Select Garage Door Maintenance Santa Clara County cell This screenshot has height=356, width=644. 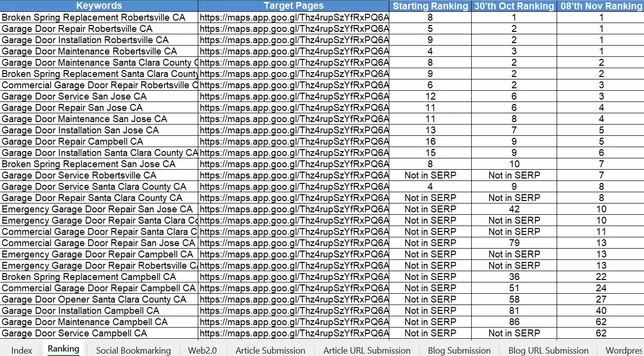tap(99, 62)
